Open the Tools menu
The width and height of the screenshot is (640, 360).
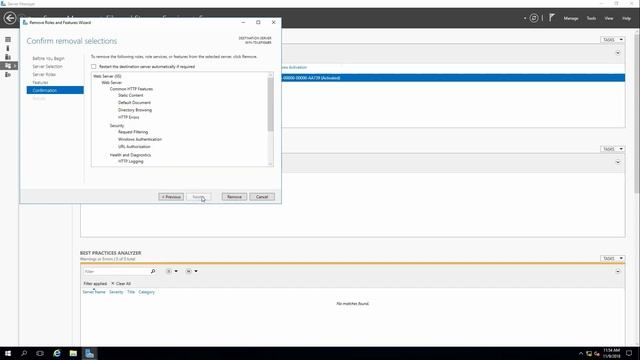[591, 18]
